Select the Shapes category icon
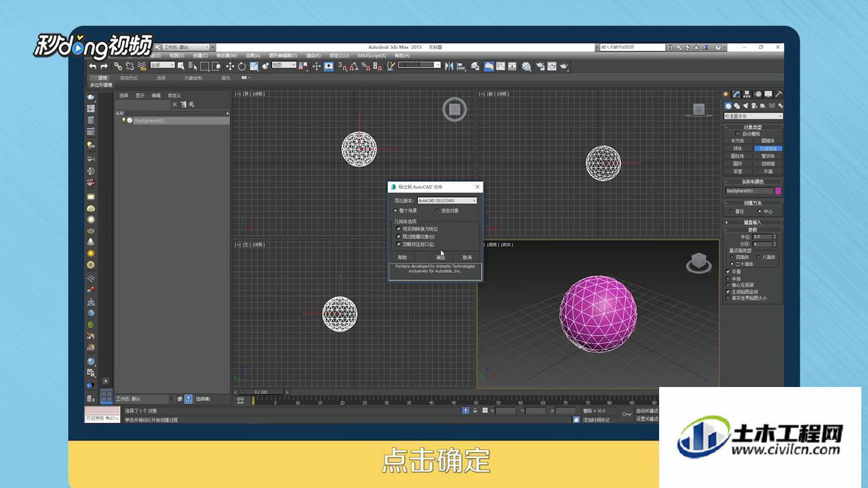 tap(736, 106)
